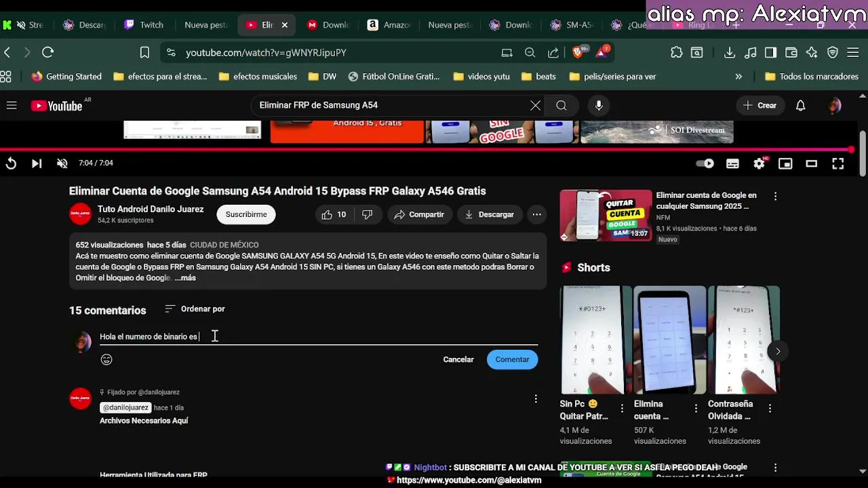
Task: Play the Sin Pc Quitar Patr short
Action: click(x=596, y=340)
